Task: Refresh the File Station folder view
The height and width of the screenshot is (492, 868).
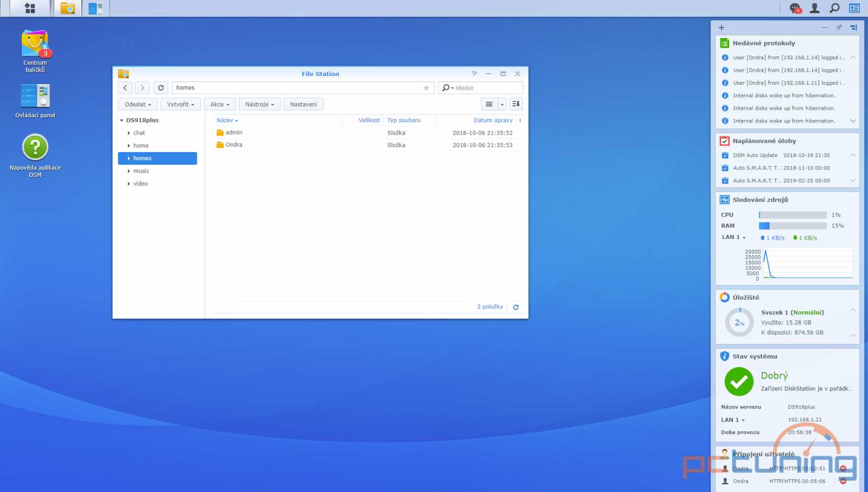Action: click(x=161, y=87)
